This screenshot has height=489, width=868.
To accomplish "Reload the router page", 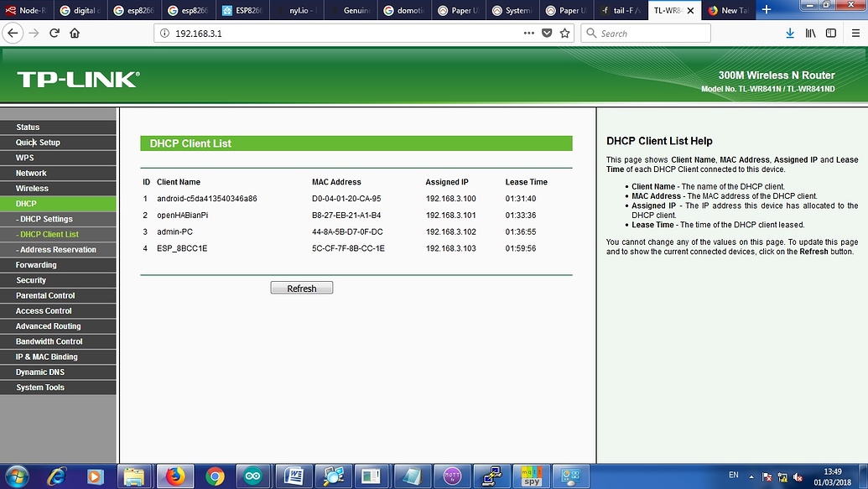I will click(x=55, y=34).
